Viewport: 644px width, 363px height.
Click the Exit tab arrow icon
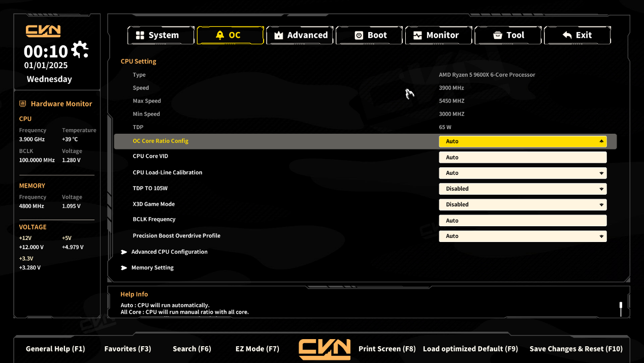[567, 35]
